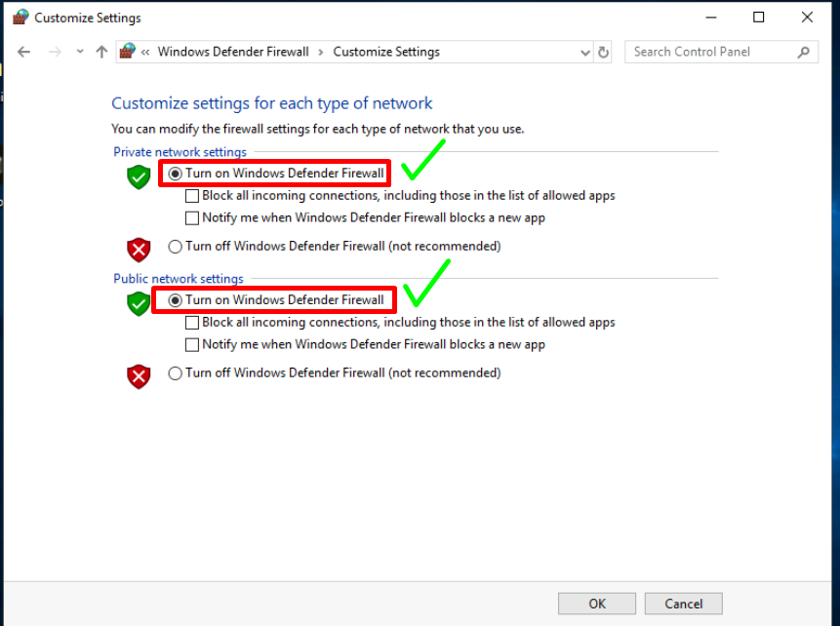Select Turn off Firewall for Private network

pyautogui.click(x=176, y=247)
